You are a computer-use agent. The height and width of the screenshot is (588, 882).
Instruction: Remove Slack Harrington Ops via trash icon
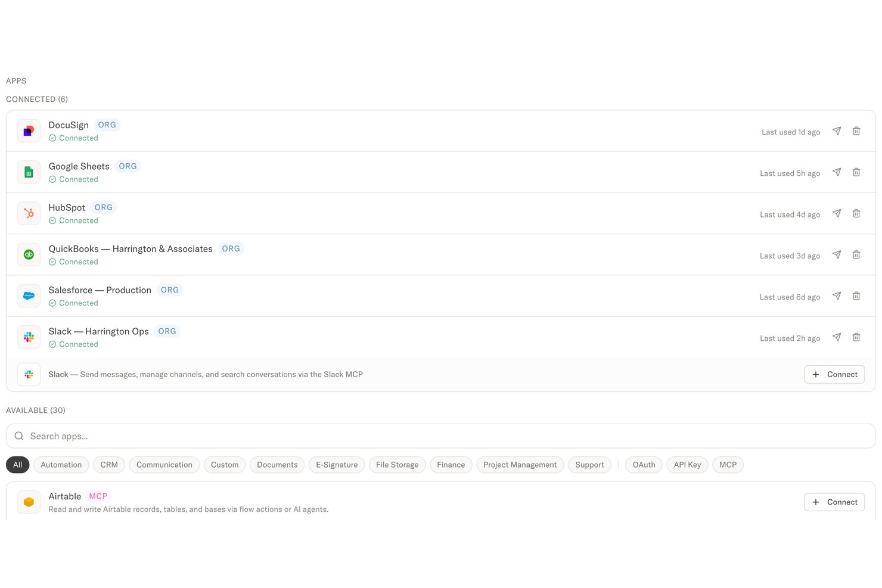856,337
